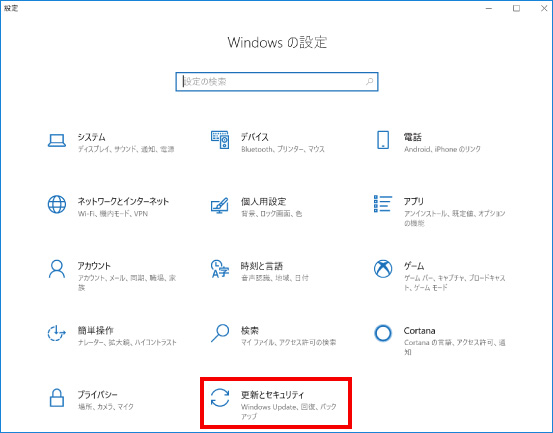
Task: Go to プライバシー title
Action: click(98, 395)
